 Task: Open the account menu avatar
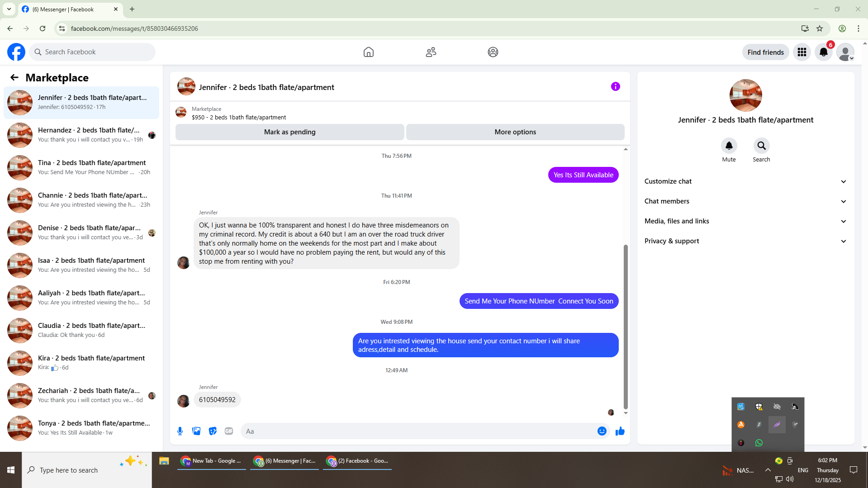845,52
